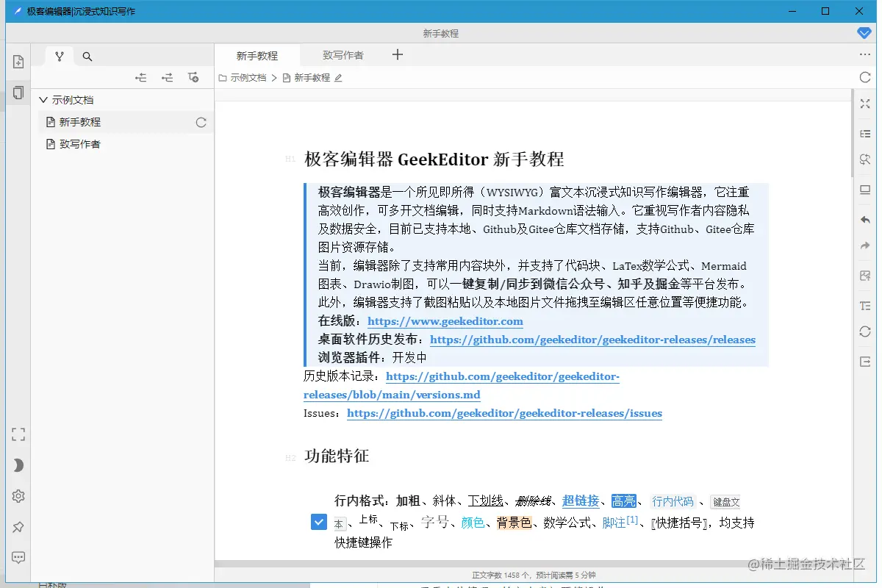Click the pin icon in the left rail

18,527
